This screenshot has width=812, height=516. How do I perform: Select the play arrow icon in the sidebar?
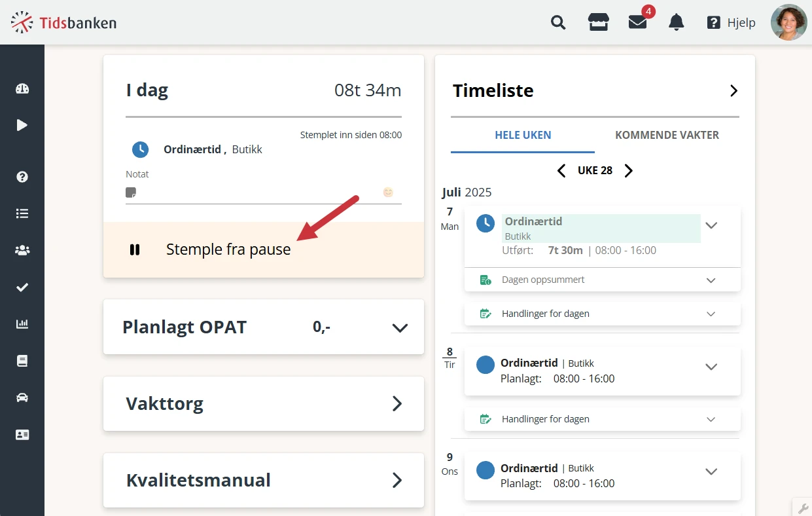click(x=22, y=125)
